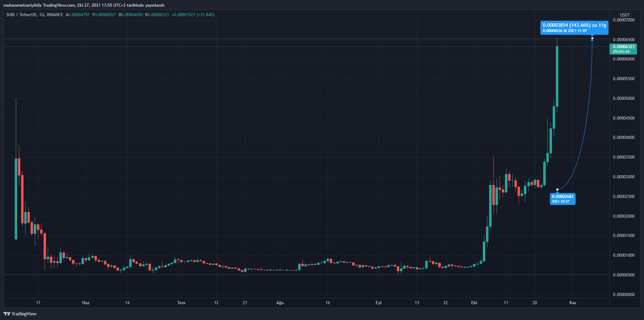Select the 'Eki' month label on time axis

(x=474, y=303)
